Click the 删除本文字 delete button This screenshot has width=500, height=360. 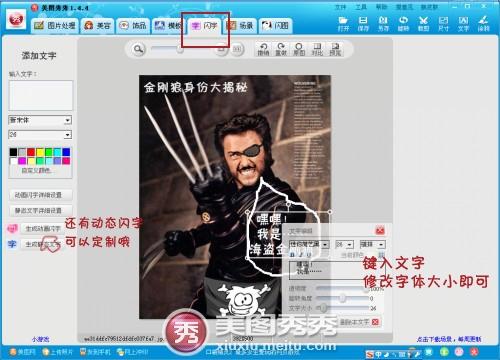tap(359, 322)
